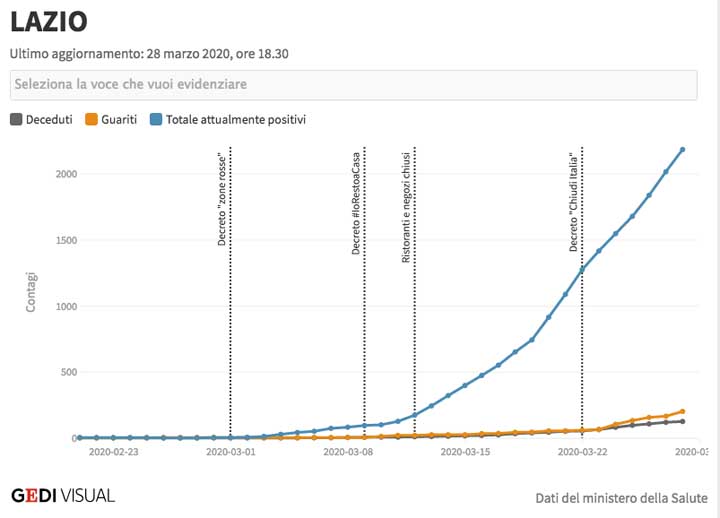Viewport: 720px width, 518px height.
Task: Click the last grey Deceduti data point
Action: [x=682, y=421]
